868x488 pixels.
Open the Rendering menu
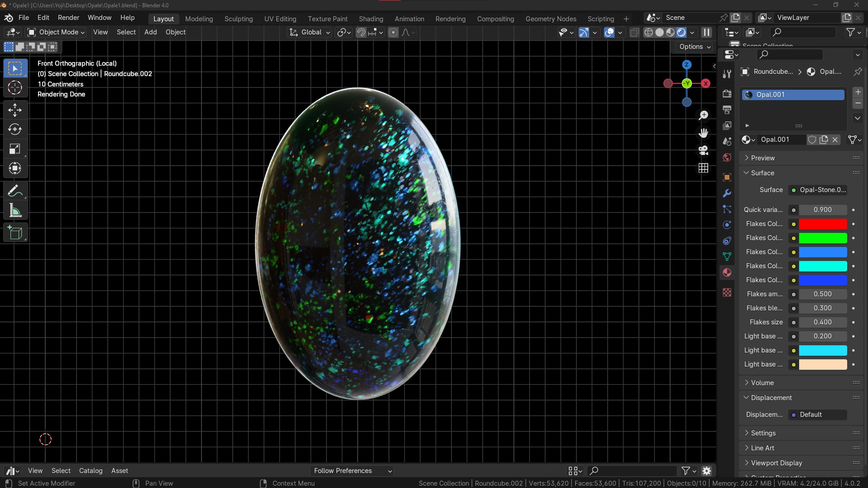pyautogui.click(x=450, y=19)
